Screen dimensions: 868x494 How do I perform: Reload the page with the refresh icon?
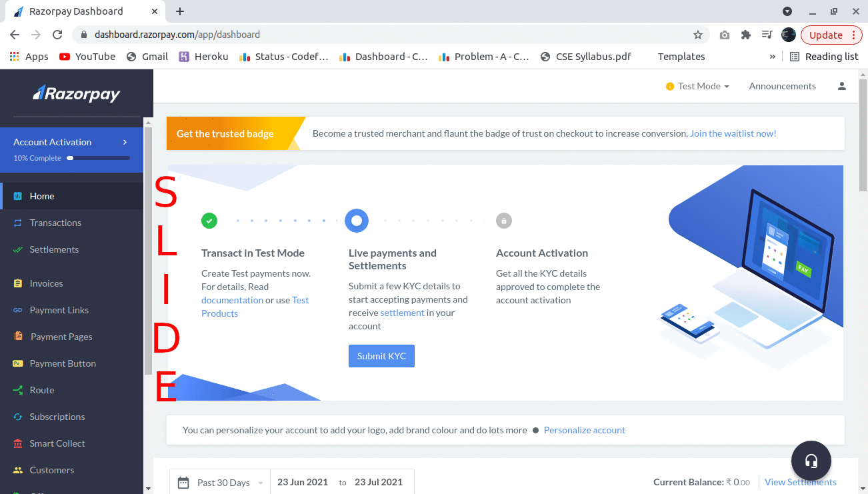pyautogui.click(x=57, y=35)
